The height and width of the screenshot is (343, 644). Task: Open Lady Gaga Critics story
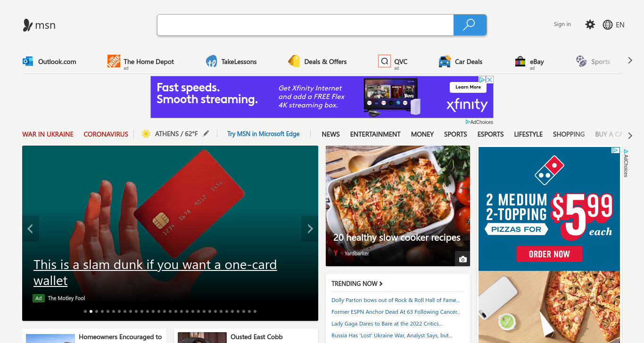tap(387, 324)
